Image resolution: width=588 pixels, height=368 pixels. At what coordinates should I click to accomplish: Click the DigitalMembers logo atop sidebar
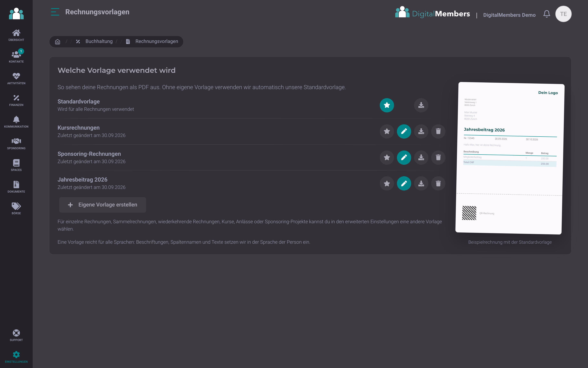[16, 13]
